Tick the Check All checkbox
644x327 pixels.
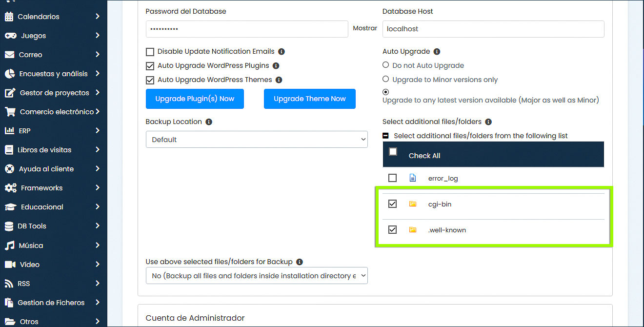(x=393, y=152)
